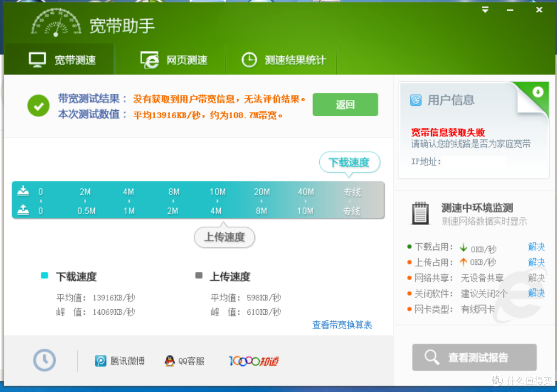Image resolution: width=557 pixels, height=392 pixels.
Task: Close the 宽带助手 window
Action: (539, 10)
